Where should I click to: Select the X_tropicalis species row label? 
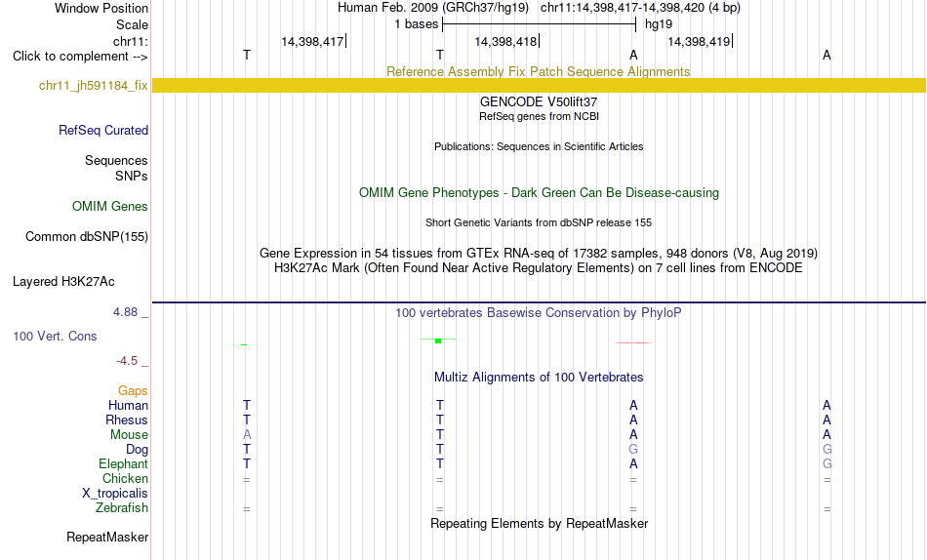(115, 494)
